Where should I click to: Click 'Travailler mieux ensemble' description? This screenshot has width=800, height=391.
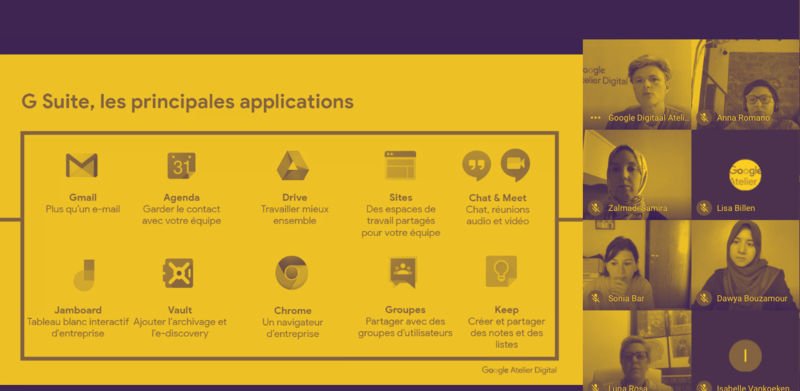click(294, 215)
